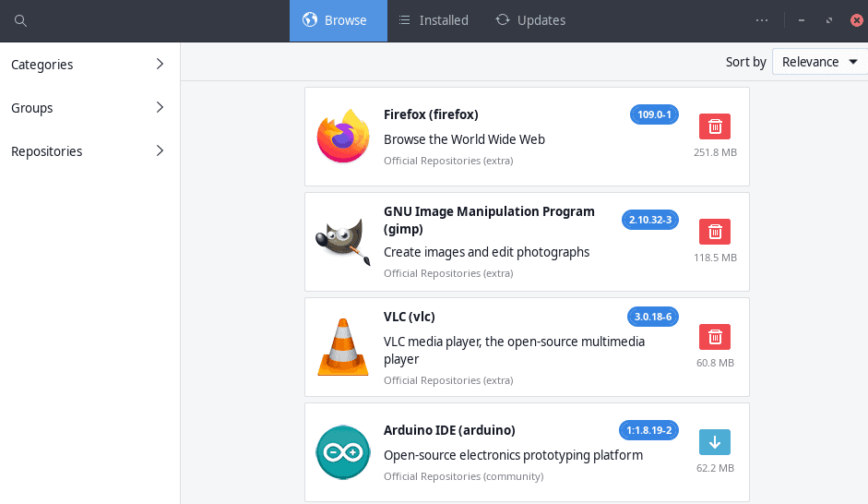Expand the Repositories section
868x504 pixels.
(x=89, y=150)
